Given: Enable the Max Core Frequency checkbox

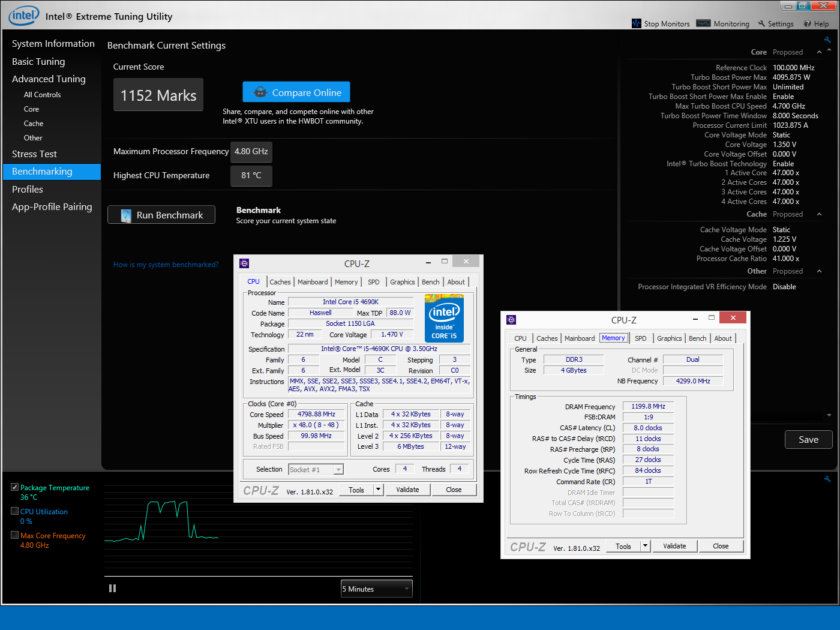Looking at the screenshot, I should click(x=14, y=535).
